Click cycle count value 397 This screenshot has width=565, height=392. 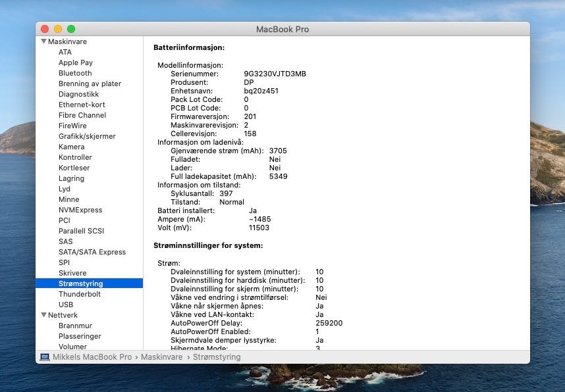coord(226,193)
